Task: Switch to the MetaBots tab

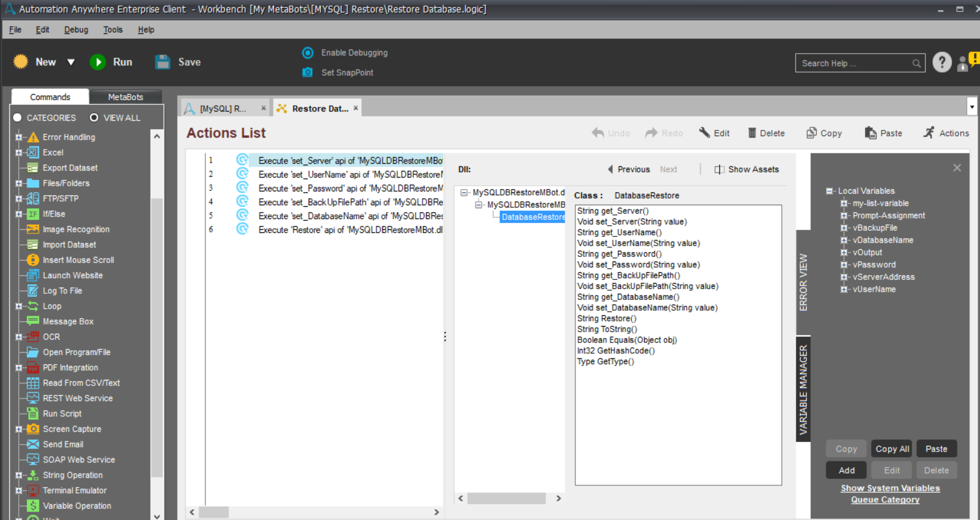Action: pos(125,97)
